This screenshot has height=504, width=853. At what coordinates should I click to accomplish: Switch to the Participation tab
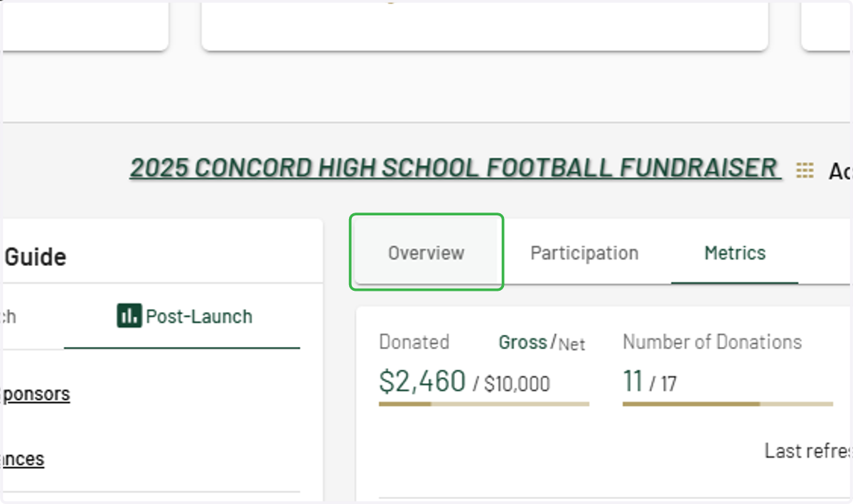[x=584, y=252]
